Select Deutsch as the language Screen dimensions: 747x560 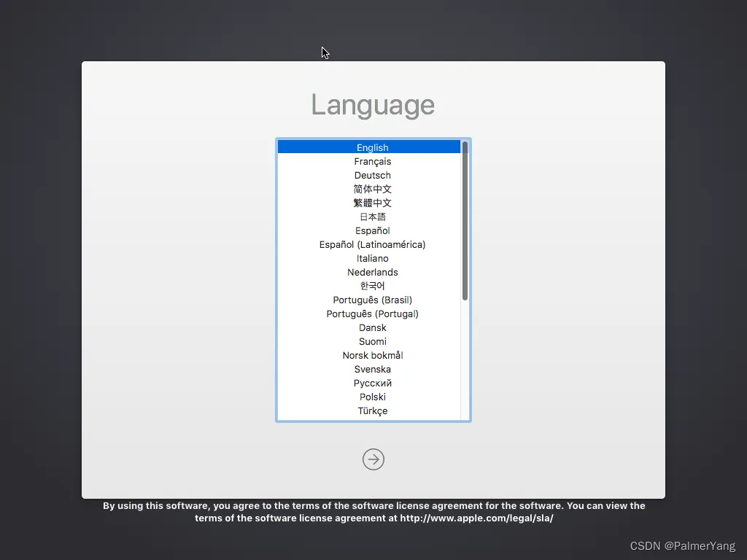(x=372, y=176)
